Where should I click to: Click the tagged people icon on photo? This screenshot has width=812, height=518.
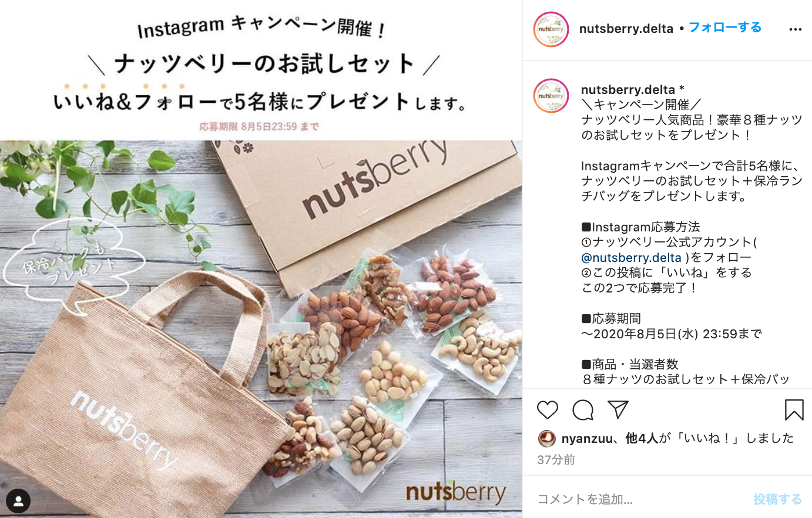click(18, 501)
